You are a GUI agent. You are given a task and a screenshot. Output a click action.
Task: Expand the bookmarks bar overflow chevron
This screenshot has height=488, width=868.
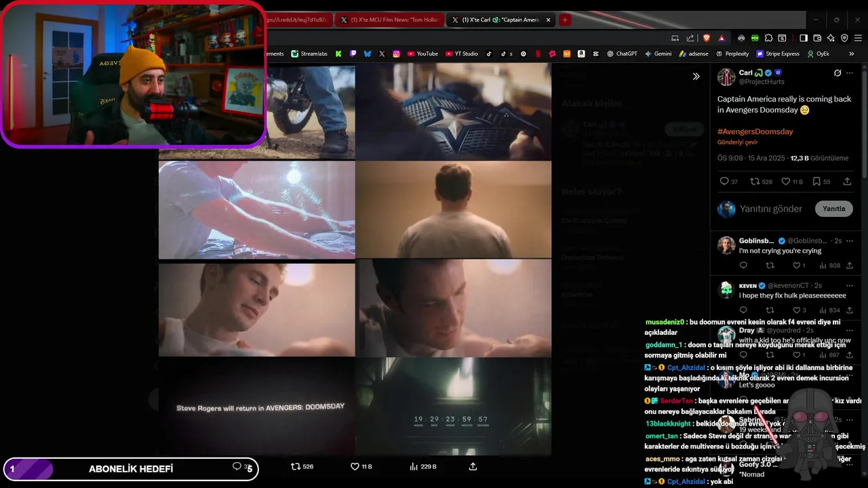tap(852, 54)
